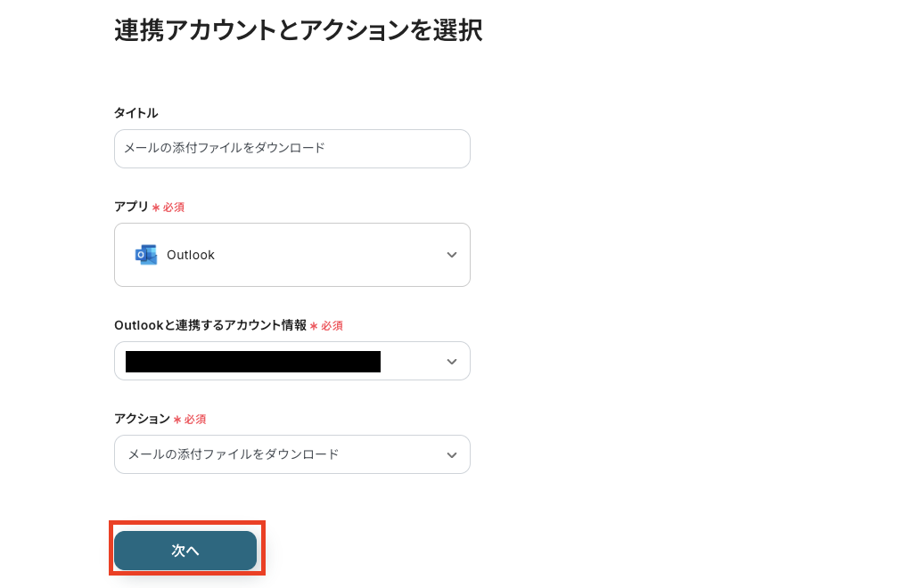Click the redacted account name entry

252,361
